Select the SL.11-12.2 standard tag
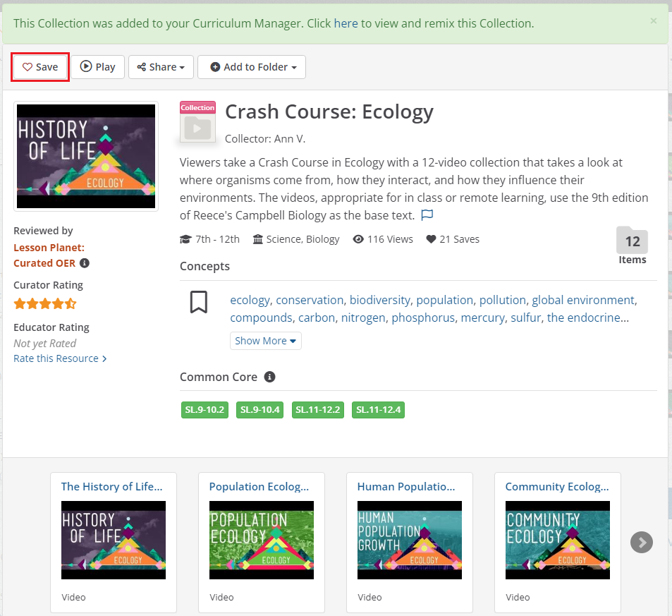Viewport: 672px width, 616px height. pos(317,410)
